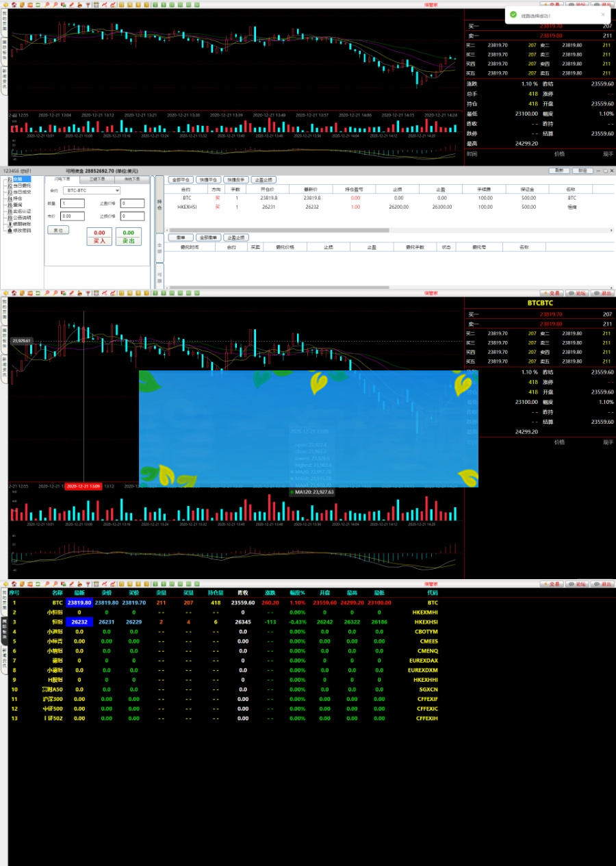Image resolution: width=616 pixels, height=866 pixels.
Task: Open the 合约 BTC-BTC dropdown
Action: point(91,190)
